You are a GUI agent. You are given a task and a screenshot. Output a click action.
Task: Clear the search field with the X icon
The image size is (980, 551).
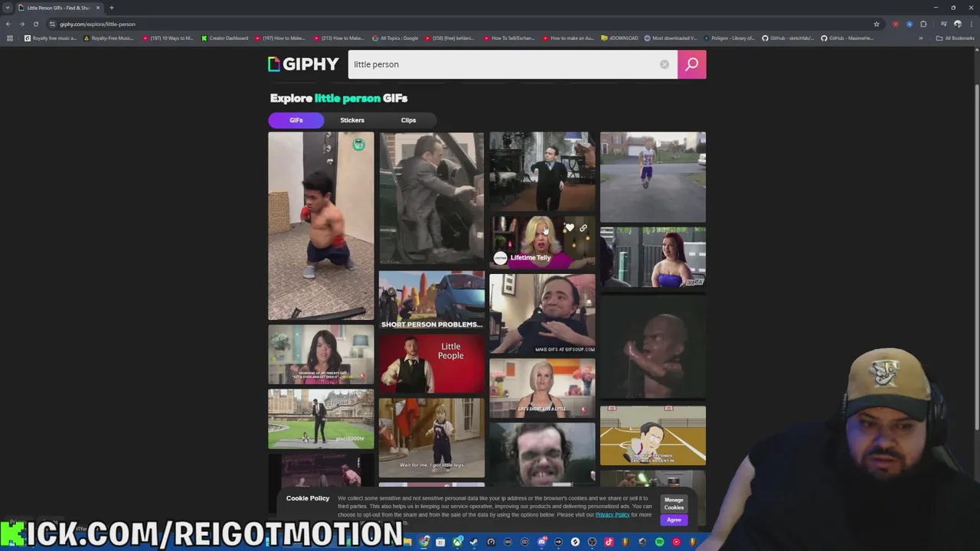(x=665, y=64)
